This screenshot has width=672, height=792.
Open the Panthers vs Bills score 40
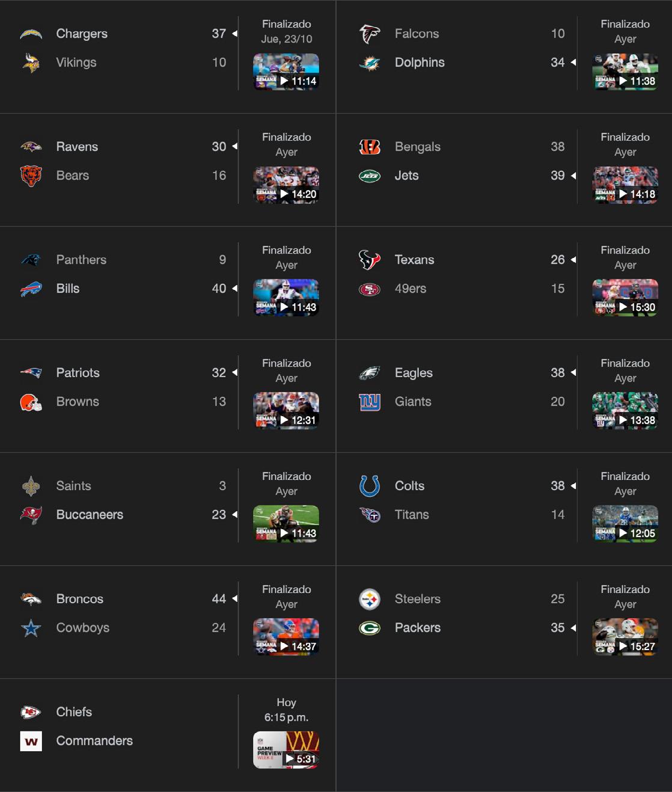pyautogui.click(x=219, y=289)
